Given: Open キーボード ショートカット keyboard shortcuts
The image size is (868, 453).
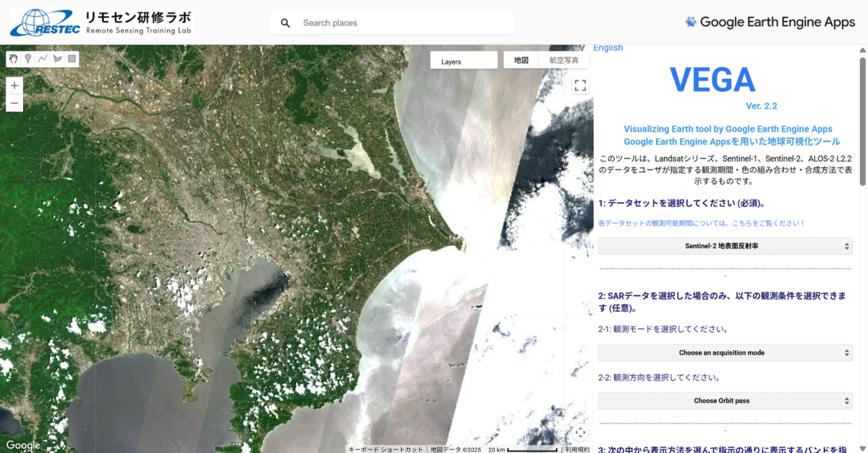Looking at the screenshot, I should click(386, 449).
